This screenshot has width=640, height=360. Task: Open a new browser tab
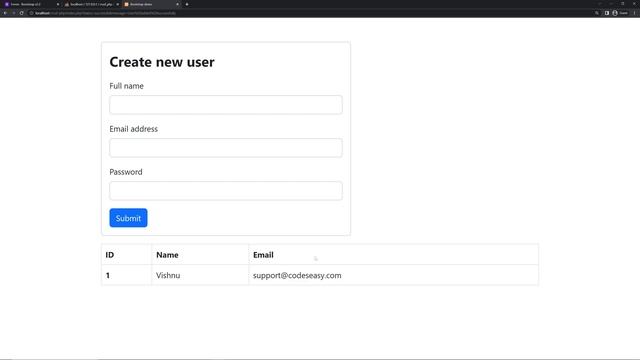point(187,4)
